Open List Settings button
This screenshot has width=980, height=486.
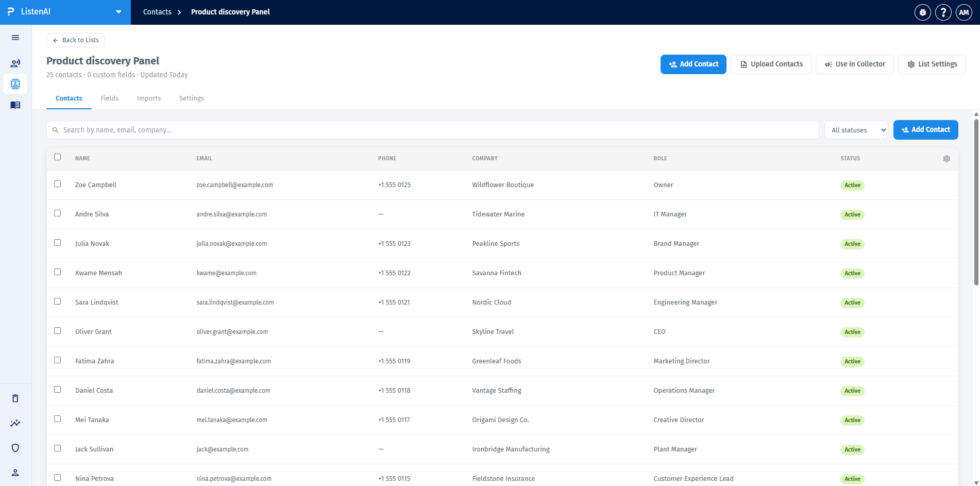pos(932,64)
